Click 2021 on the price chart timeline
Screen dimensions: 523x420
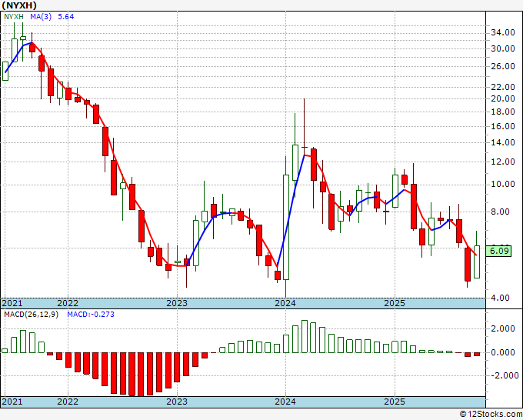pyautogui.click(x=12, y=303)
